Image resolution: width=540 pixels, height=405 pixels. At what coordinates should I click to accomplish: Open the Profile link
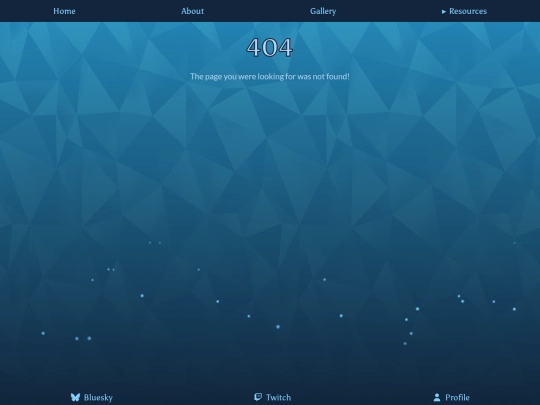[x=451, y=397]
